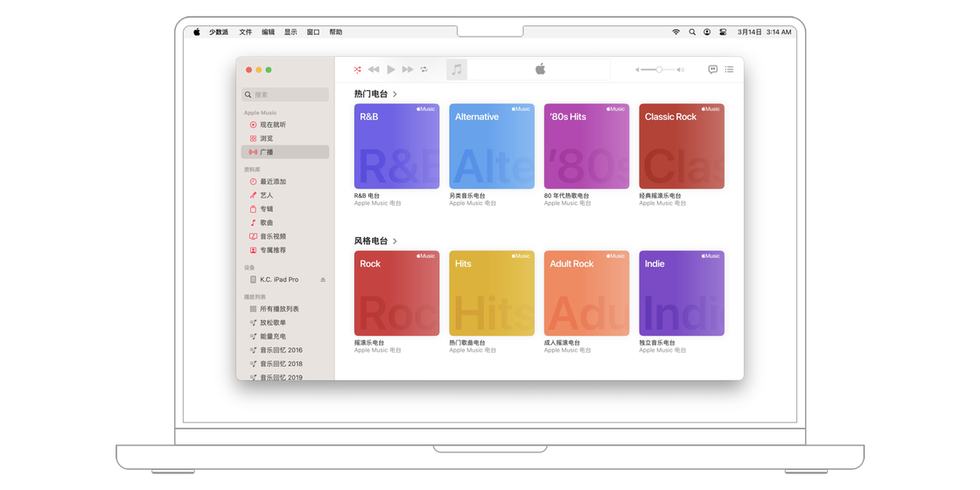Expand 风格电台 section chevron
This screenshot has width=980, height=490.
(x=395, y=241)
